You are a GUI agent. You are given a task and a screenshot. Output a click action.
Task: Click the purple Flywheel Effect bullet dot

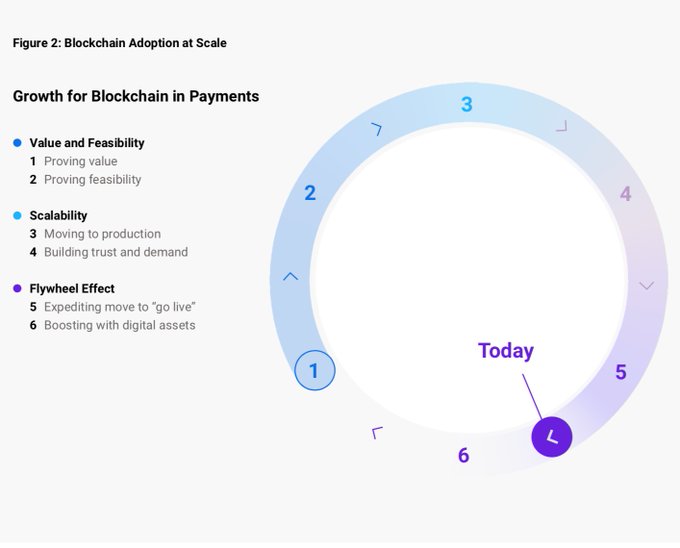pyautogui.click(x=17, y=288)
